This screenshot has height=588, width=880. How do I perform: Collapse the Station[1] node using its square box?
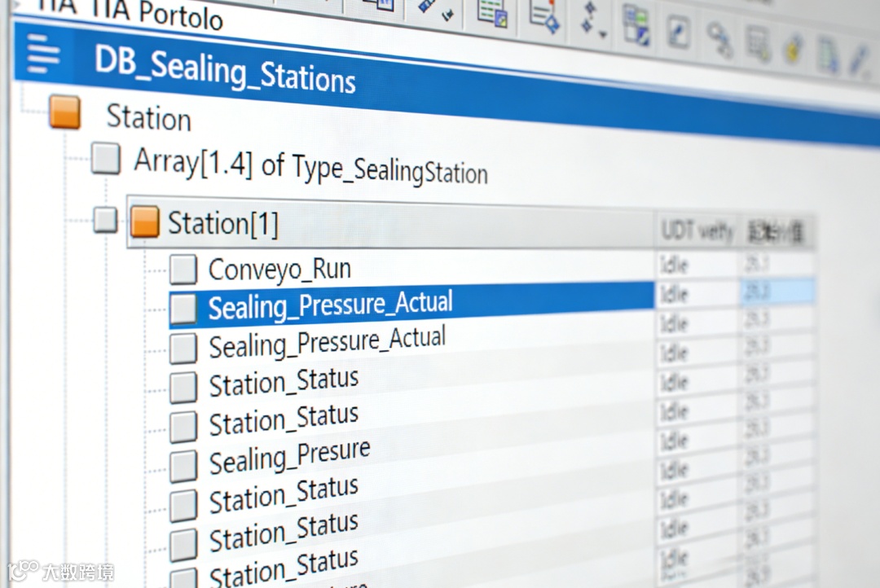click(105, 219)
